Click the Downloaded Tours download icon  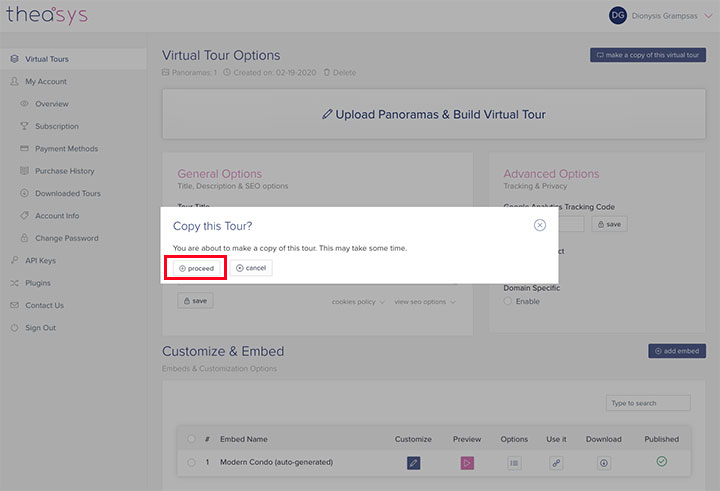click(24, 193)
